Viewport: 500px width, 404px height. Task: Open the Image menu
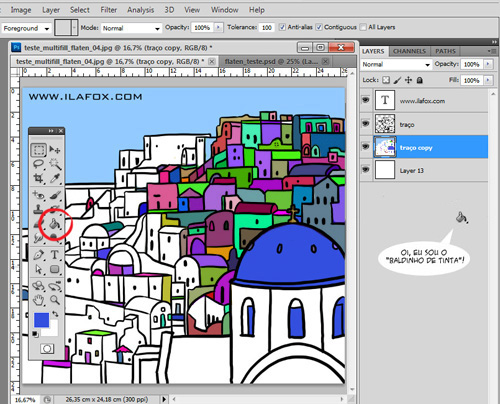click(21, 10)
